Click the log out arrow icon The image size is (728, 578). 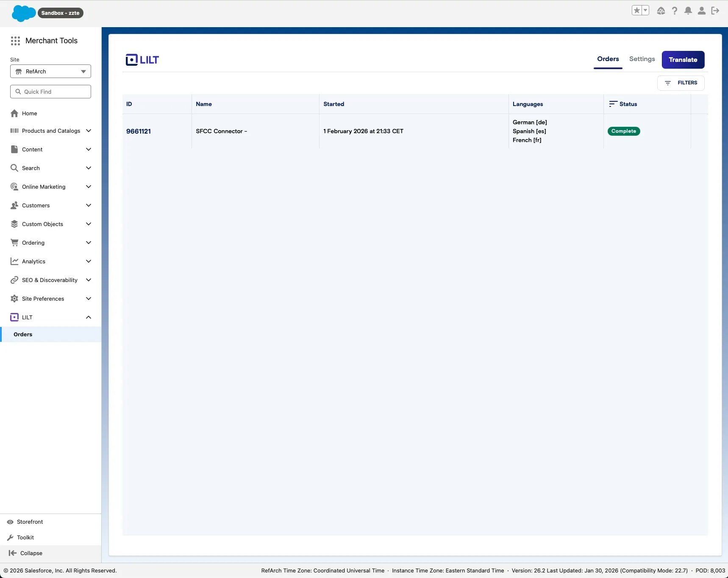point(715,11)
